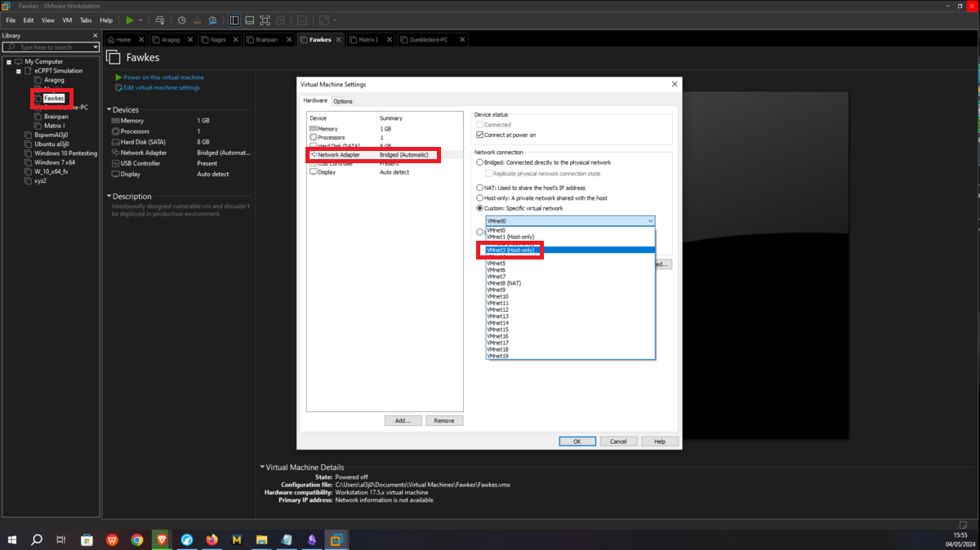Click the Send Ctrl+Alt+Del toolbar icon
980x550 pixels.
[159, 20]
